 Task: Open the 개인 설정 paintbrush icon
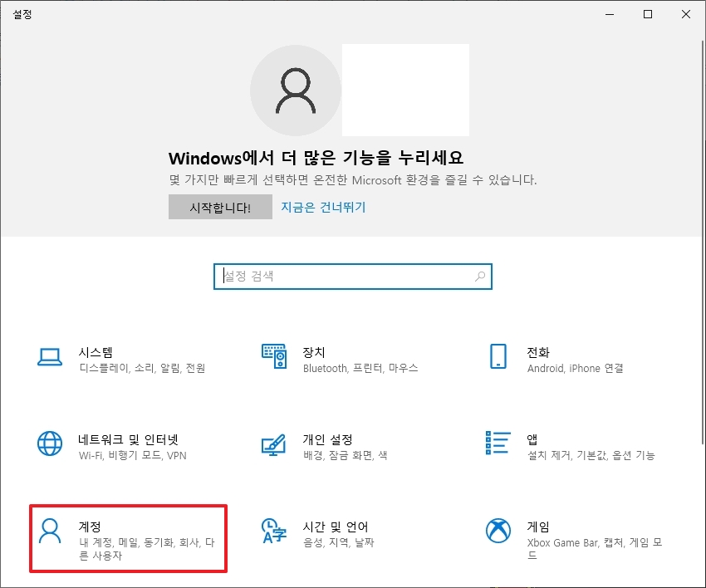[x=274, y=444]
